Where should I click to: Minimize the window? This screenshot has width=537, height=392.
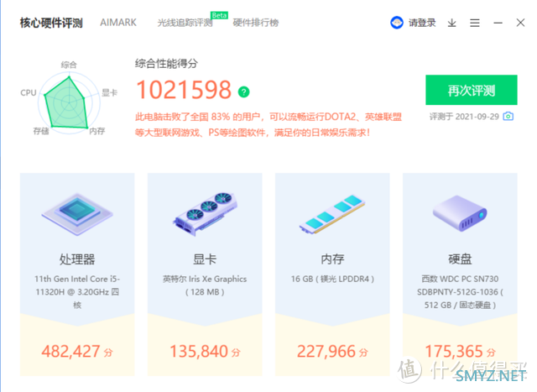(498, 23)
